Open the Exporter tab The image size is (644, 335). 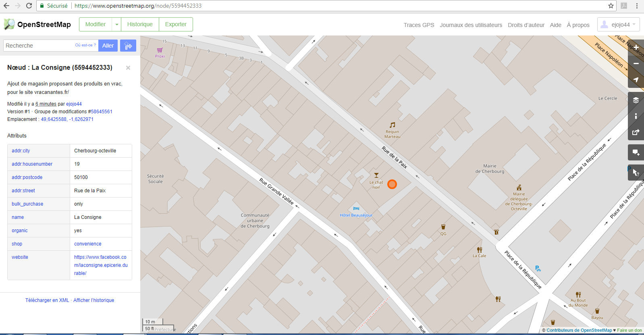176,24
